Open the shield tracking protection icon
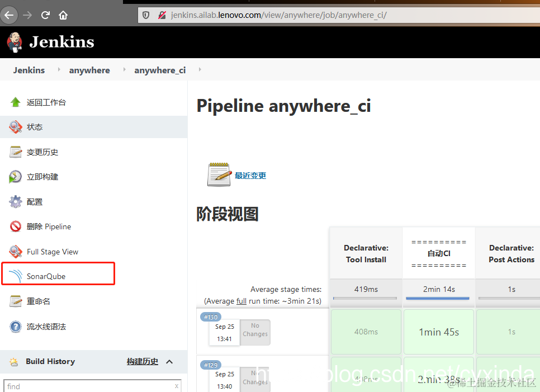Viewport: 540px width, 392px height. click(x=146, y=15)
